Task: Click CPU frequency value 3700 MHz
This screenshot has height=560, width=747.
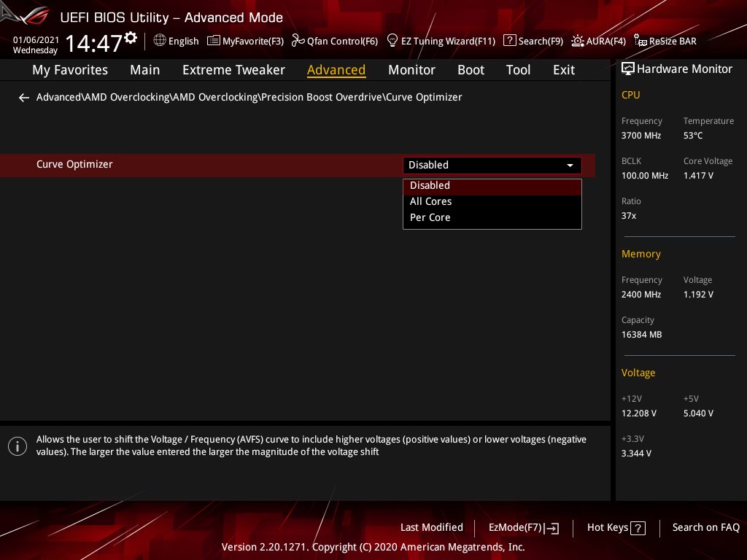Action: (640, 136)
